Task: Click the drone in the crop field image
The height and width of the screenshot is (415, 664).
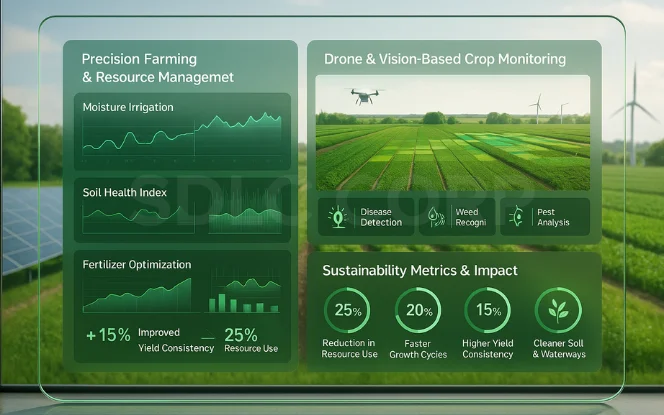Action: (x=365, y=97)
